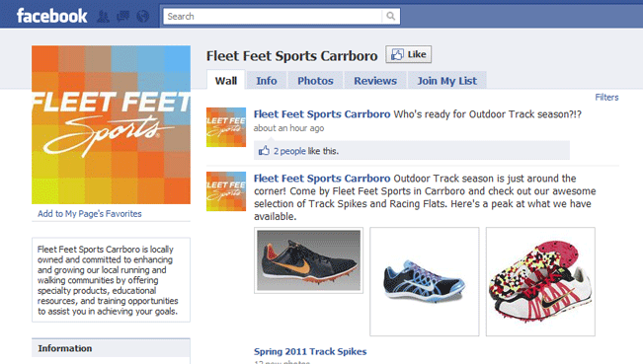Switch to the Wall tab

pyautogui.click(x=226, y=80)
